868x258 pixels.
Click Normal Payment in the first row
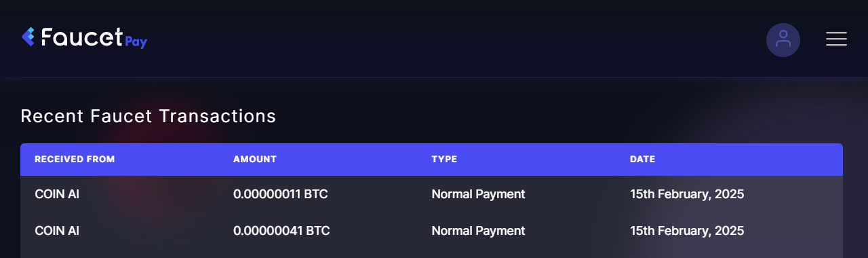478,194
